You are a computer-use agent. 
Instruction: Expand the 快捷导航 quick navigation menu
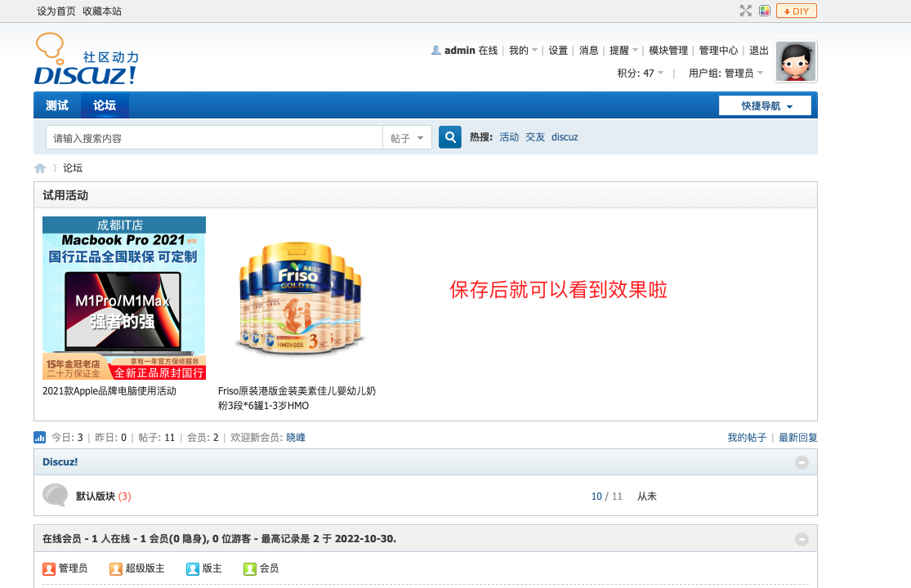point(766,106)
